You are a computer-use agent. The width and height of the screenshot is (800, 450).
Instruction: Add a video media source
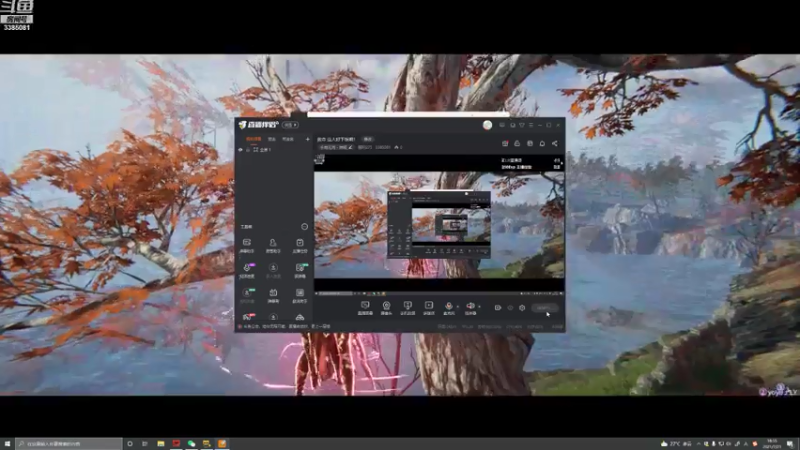click(429, 308)
